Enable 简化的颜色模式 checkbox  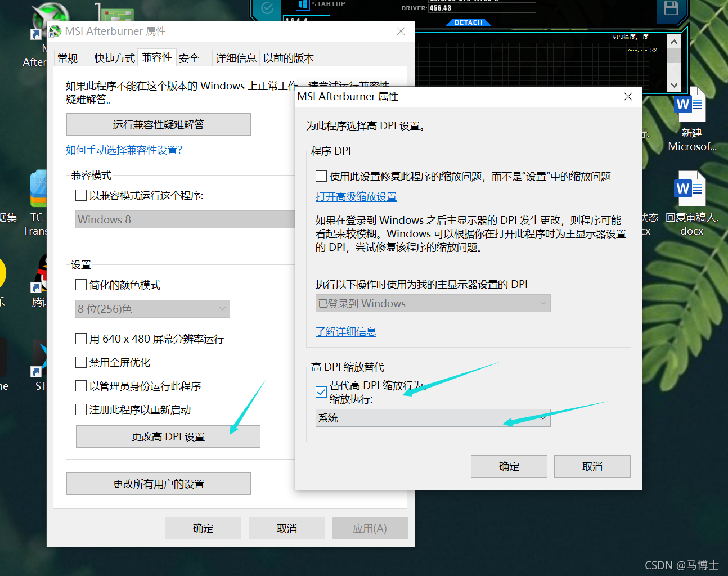point(81,285)
